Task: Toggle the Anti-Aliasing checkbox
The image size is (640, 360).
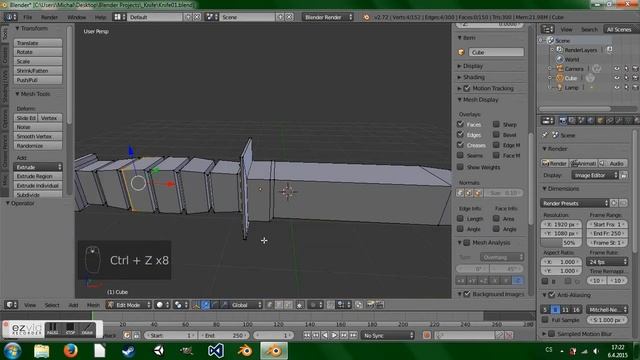Action: [x=552, y=295]
